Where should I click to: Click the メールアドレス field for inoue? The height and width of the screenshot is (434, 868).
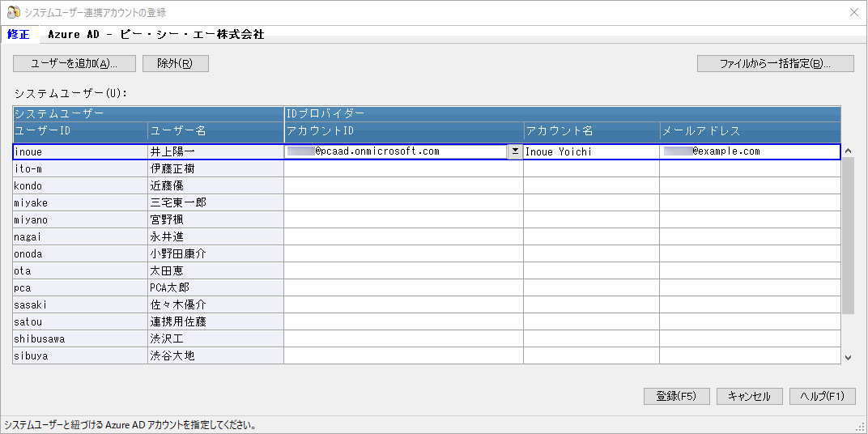tap(749, 151)
